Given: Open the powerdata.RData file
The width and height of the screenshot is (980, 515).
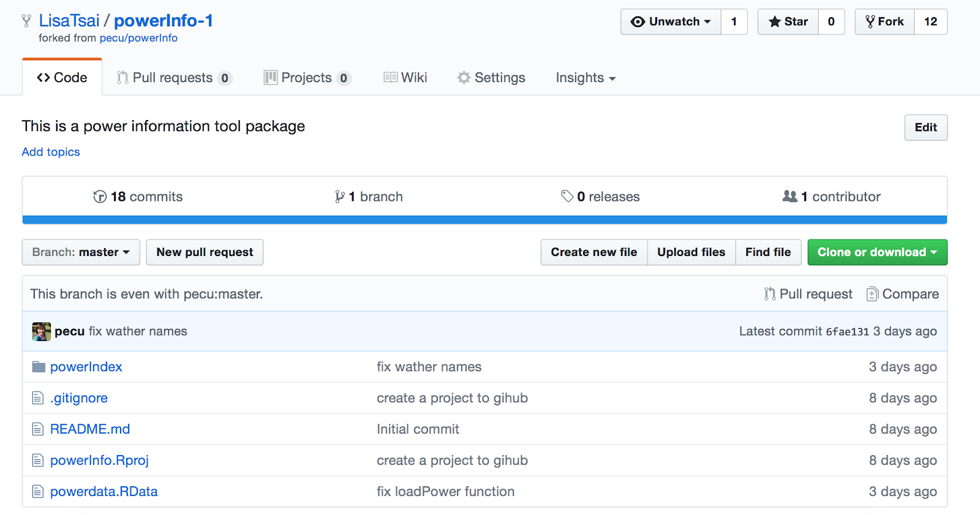Looking at the screenshot, I should point(104,492).
